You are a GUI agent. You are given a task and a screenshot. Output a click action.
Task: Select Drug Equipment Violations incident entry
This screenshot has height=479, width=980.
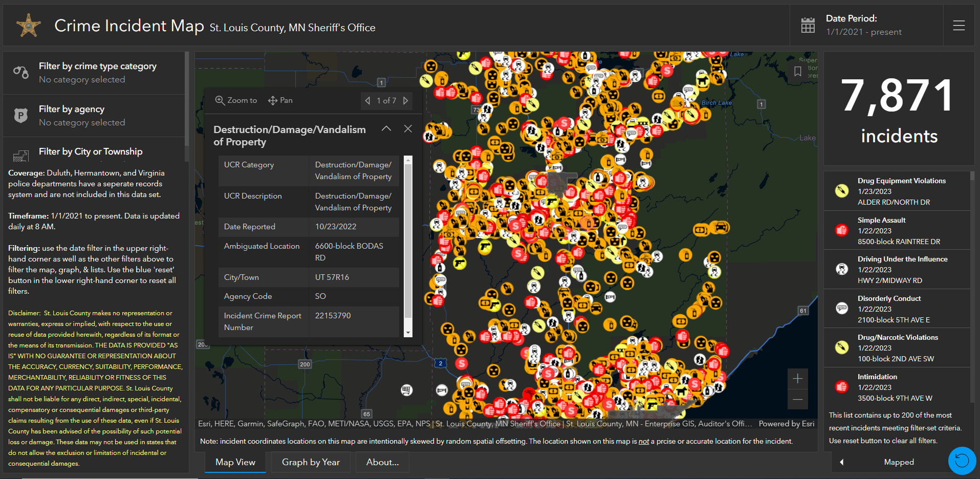click(x=897, y=191)
